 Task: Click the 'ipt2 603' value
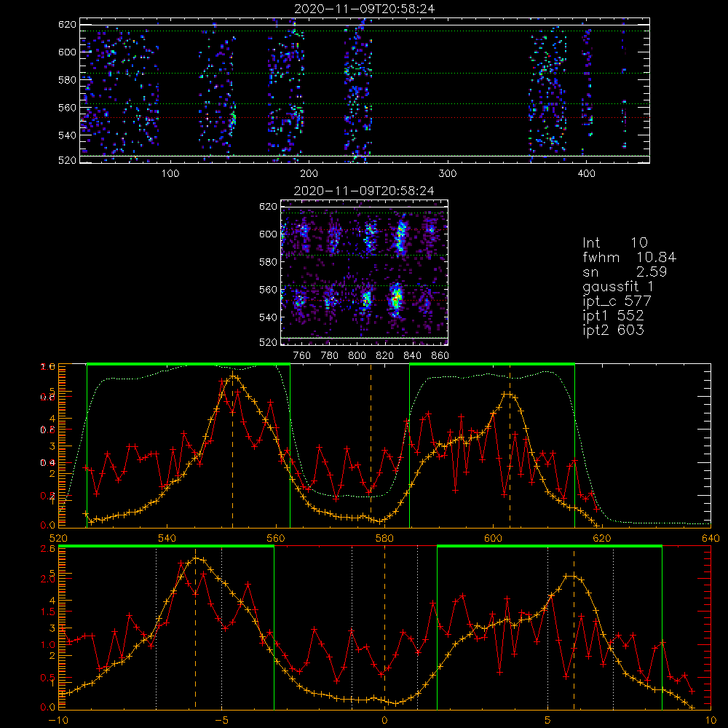coord(613,330)
